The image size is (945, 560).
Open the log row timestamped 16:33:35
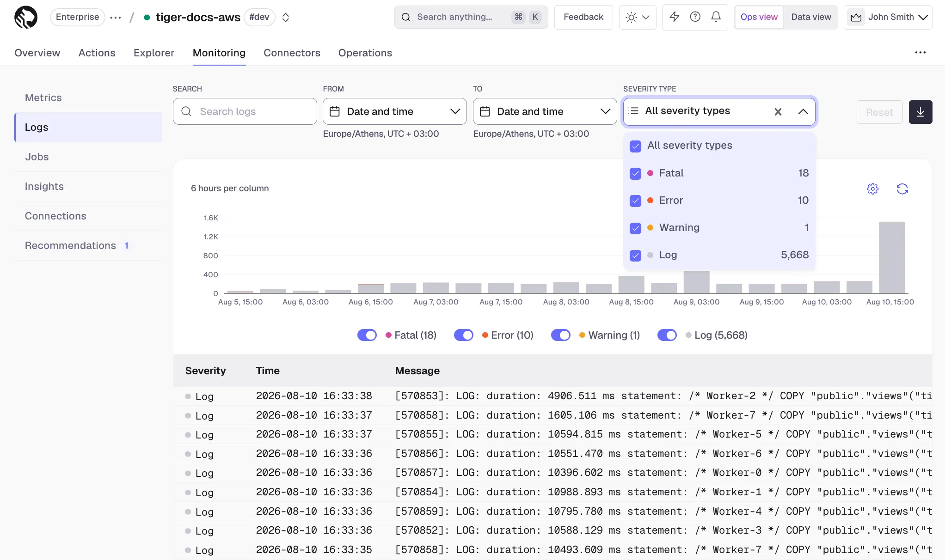(552, 550)
